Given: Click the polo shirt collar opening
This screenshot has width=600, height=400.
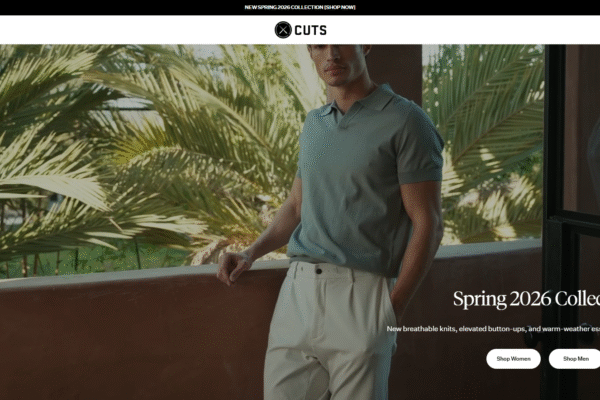Looking at the screenshot, I should click(339, 115).
